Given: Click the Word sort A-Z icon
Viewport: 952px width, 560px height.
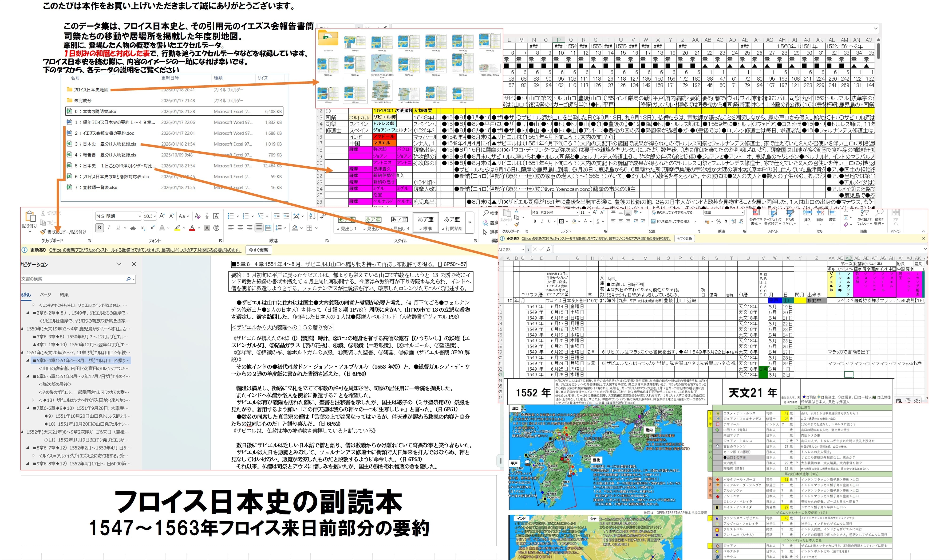Looking at the screenshot, I should pos(312,216).
